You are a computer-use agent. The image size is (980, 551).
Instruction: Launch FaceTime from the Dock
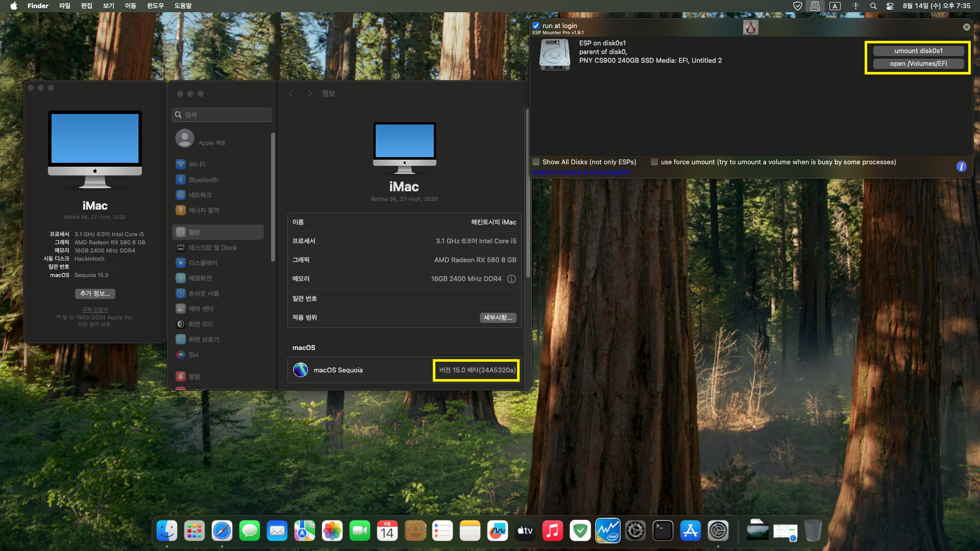(360, 531)
